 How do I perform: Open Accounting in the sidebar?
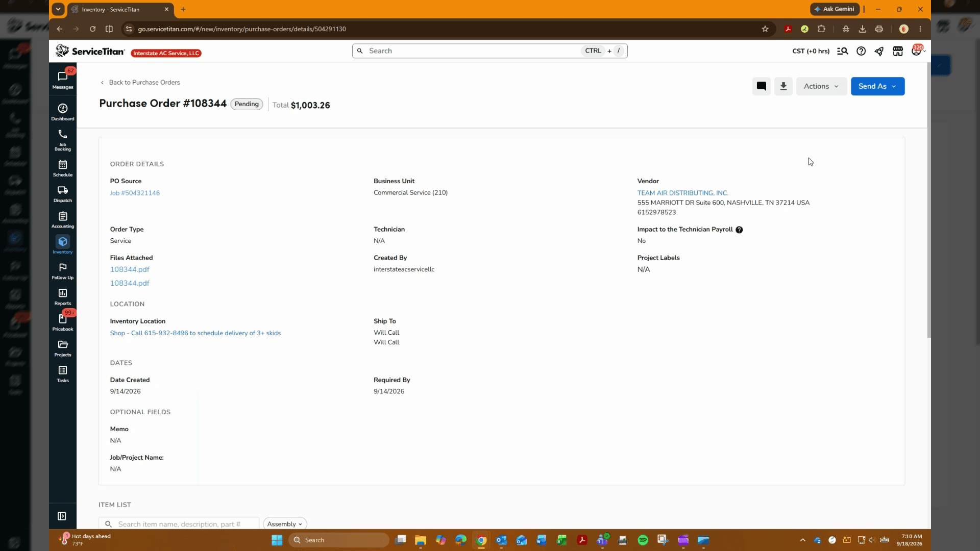63,220
